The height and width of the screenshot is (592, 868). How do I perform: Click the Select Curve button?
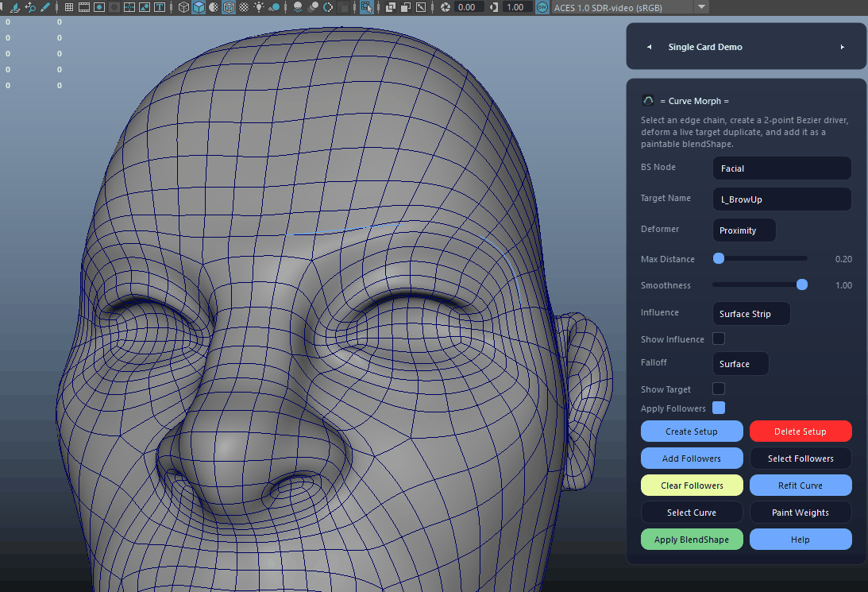(692, 513)
